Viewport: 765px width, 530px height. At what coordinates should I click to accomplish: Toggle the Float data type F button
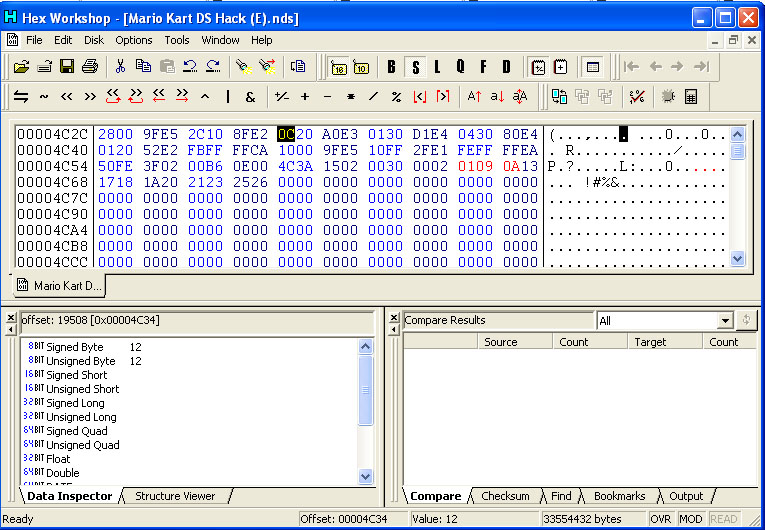483,67
